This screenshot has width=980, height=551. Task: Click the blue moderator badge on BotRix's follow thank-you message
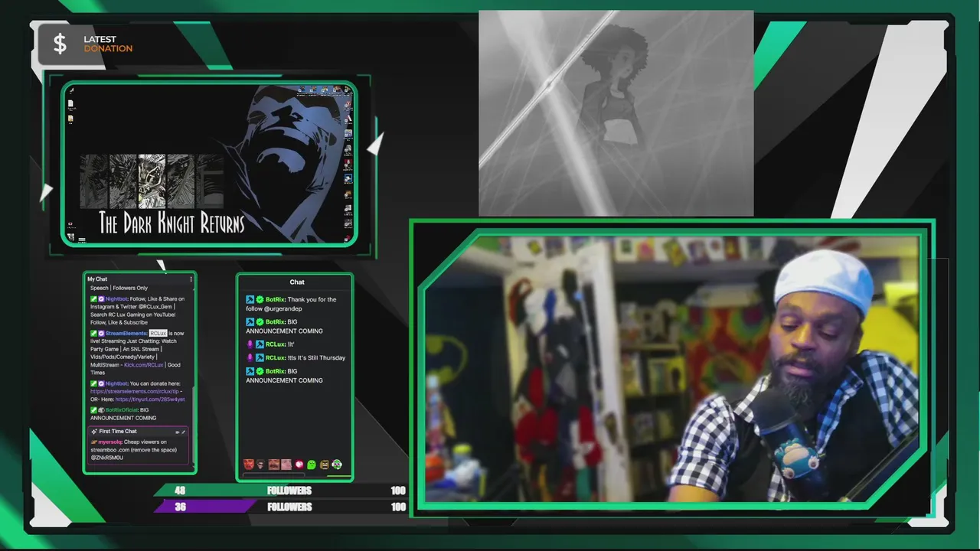click(250, 300)
